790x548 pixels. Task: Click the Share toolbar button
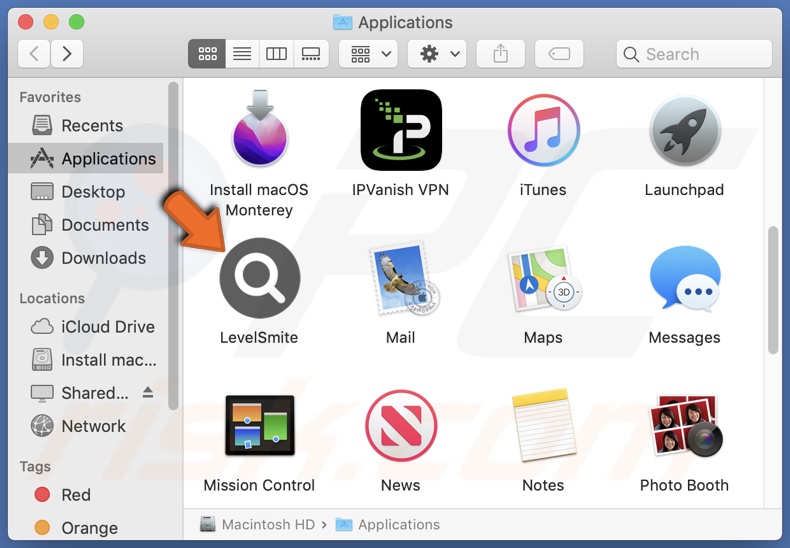(500, 53)
